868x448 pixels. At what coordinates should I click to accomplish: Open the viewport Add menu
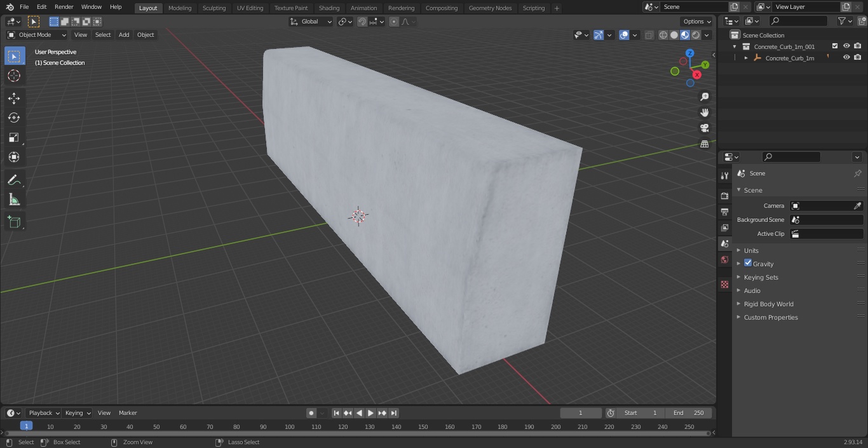pos(124,35)
